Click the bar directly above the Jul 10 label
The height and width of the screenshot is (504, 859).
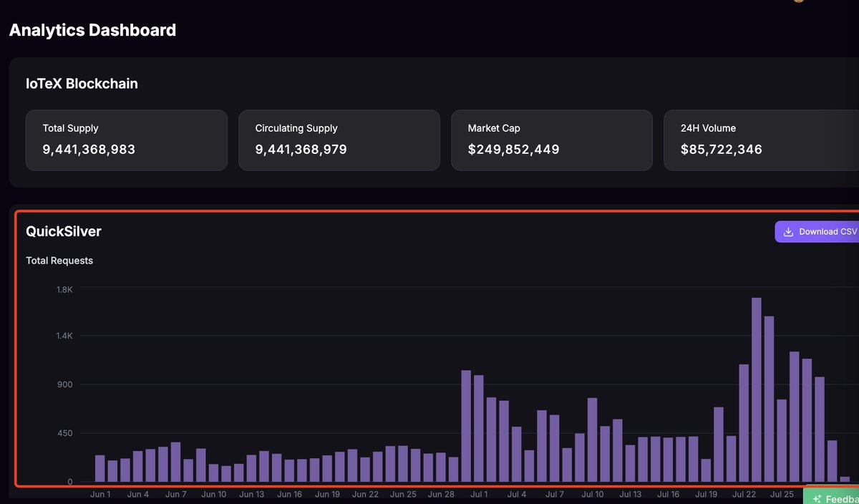pos(592,440)
